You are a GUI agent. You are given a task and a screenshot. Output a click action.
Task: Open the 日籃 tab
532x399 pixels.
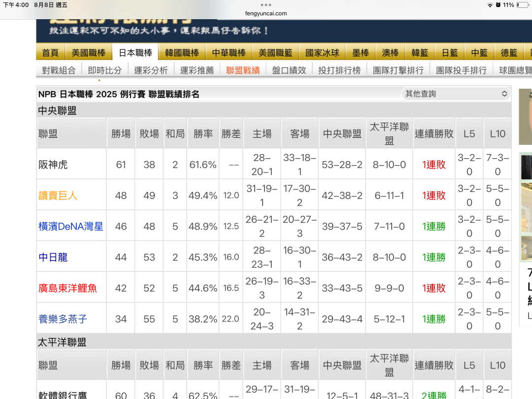tap(450, 53)
